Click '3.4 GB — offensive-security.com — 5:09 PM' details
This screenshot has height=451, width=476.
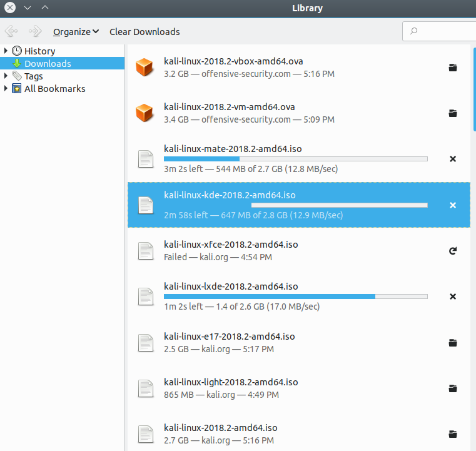[249, 119]
